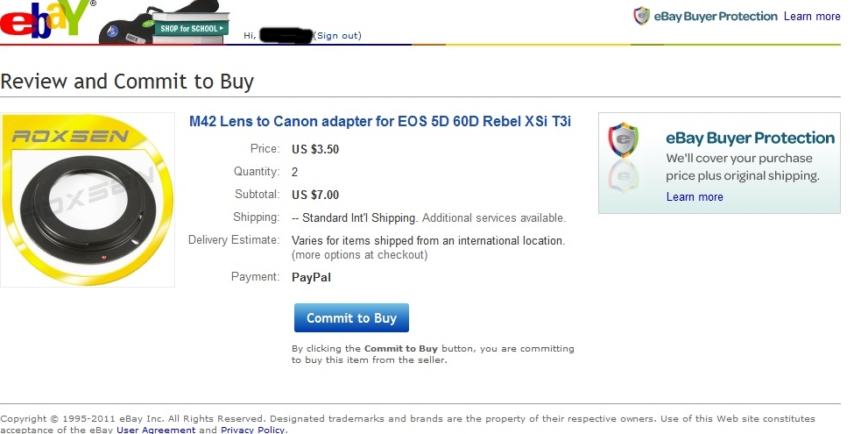Click the Sign out link
The width and height of the screenshot is (868, 434).
click(337, 35)
